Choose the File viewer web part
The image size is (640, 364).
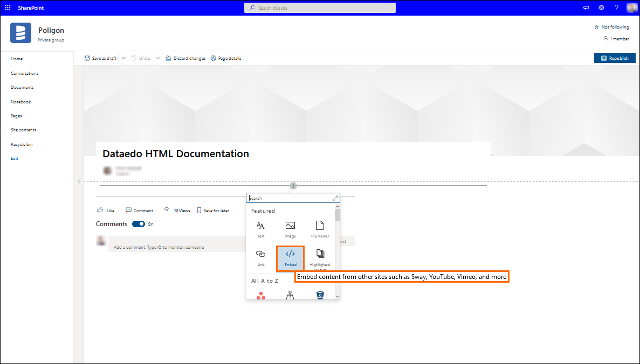[x=320, y=229]
